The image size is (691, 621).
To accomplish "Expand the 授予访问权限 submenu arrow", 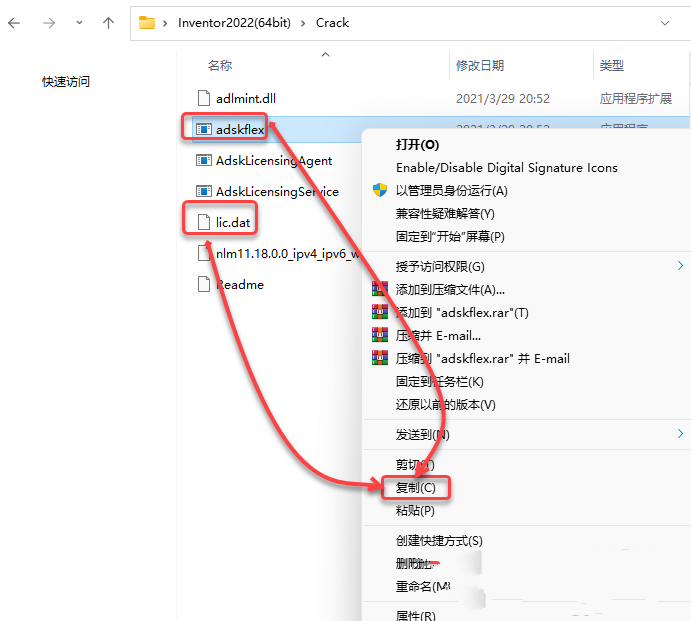I will click(x=680, y=265).
